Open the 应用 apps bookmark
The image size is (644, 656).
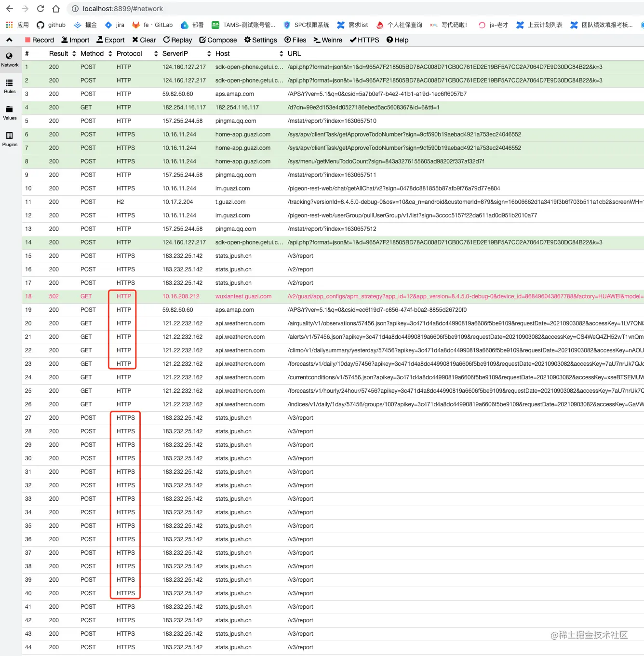point(17,25)
